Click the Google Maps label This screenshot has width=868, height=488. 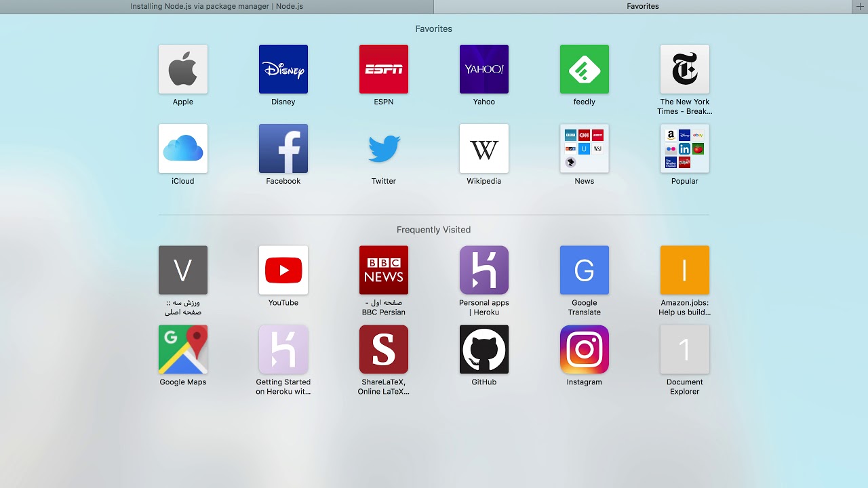point(183,382)
